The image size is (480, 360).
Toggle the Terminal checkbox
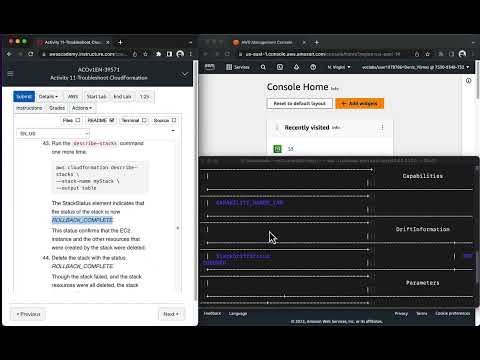(144, 120)
